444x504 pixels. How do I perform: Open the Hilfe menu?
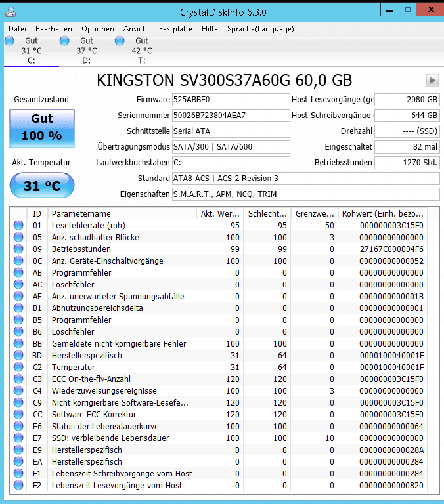210,29
